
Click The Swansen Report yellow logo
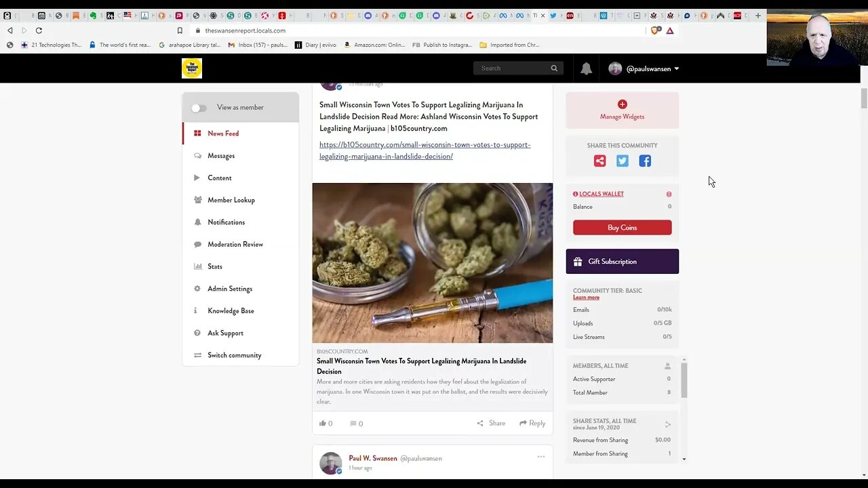tap(192, 68)
